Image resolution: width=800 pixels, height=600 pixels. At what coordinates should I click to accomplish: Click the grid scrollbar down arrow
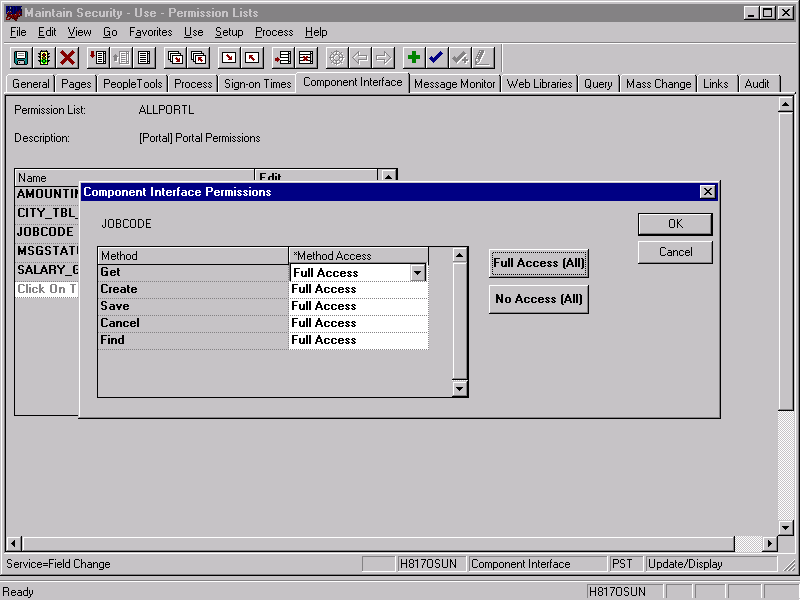click(x=458, y=388)
